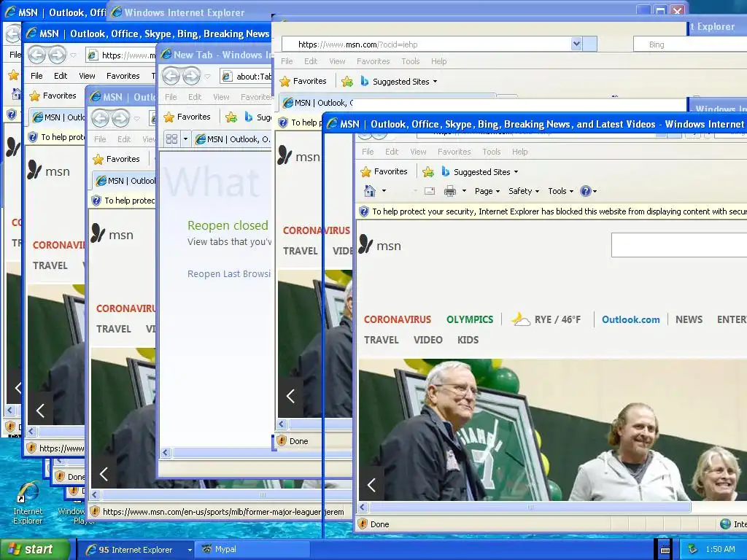Click the status bar URL about sports/mlb former-major-leaguer
Viewport: 747px width, 560px height.
[x=223, y=512]
